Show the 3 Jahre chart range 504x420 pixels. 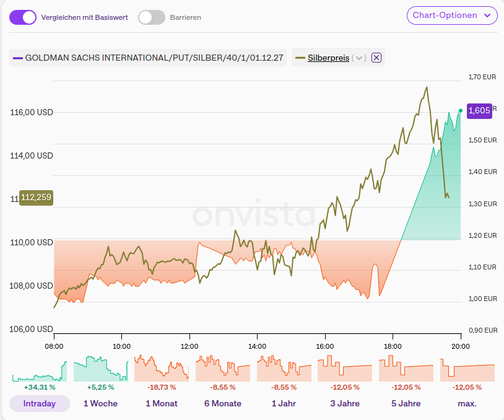click(345, 403)
